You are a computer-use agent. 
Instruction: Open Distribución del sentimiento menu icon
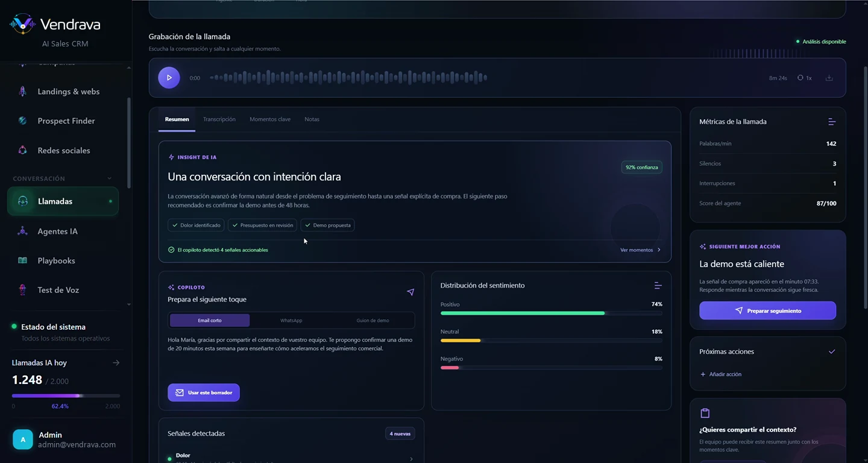coord(658,286)
